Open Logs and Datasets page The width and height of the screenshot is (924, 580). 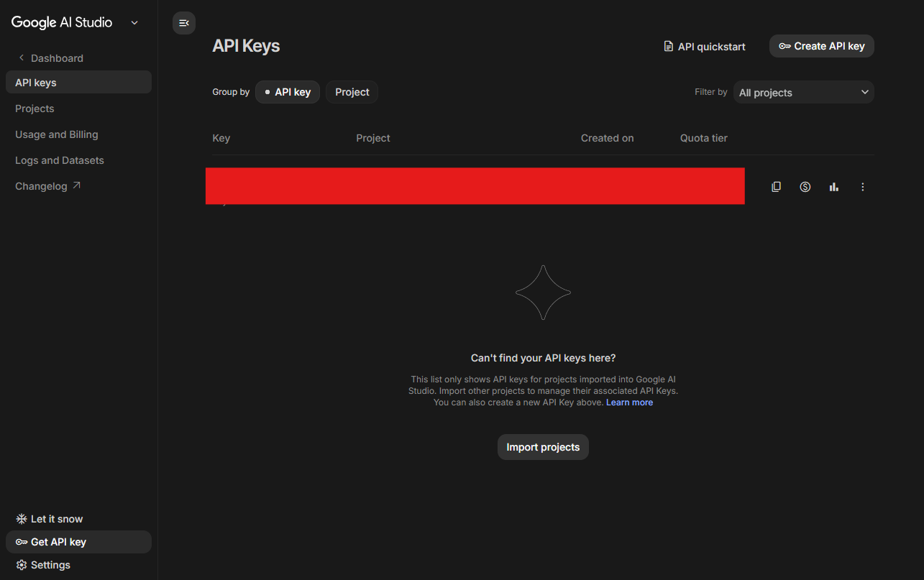coord(60,160)
